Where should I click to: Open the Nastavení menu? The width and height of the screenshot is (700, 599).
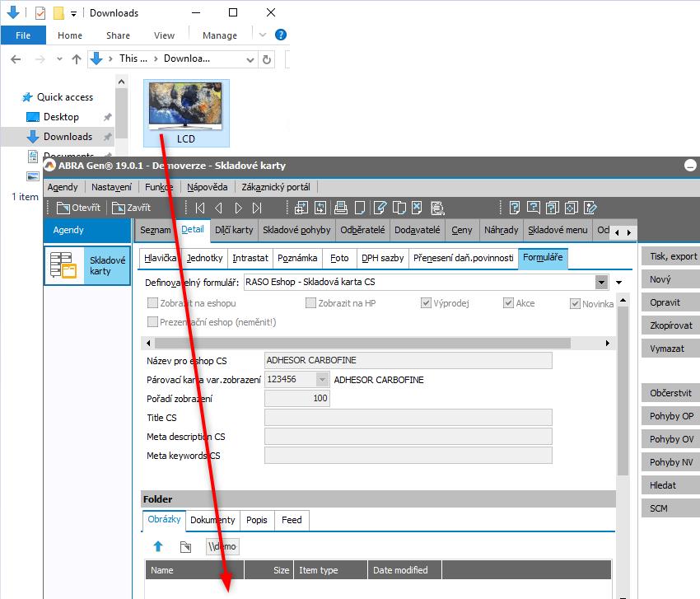pos(112,187)
